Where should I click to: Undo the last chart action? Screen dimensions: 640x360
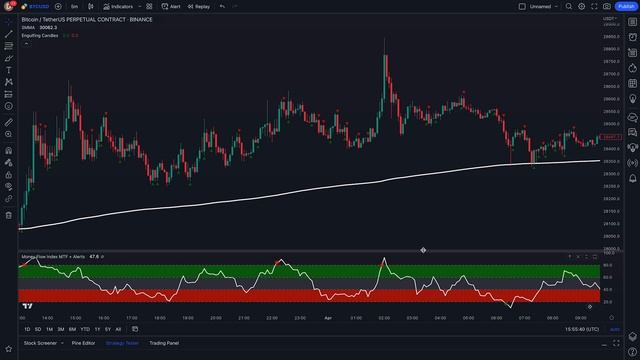click(222, 7)
